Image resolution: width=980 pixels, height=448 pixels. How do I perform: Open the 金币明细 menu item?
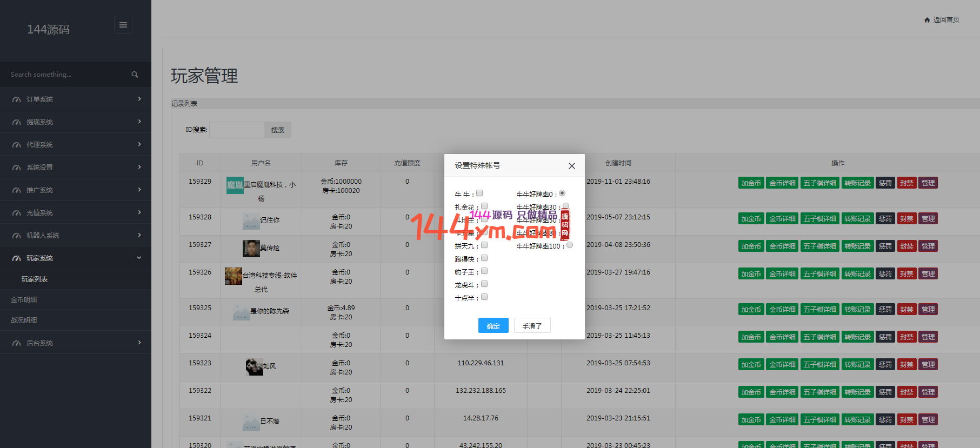[x=24, y=300]
